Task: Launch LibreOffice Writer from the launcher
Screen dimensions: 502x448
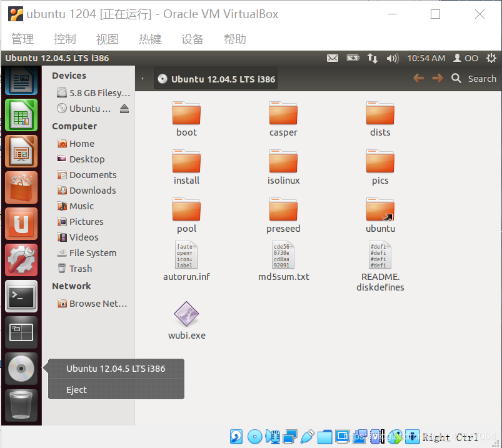Action: 21,81
